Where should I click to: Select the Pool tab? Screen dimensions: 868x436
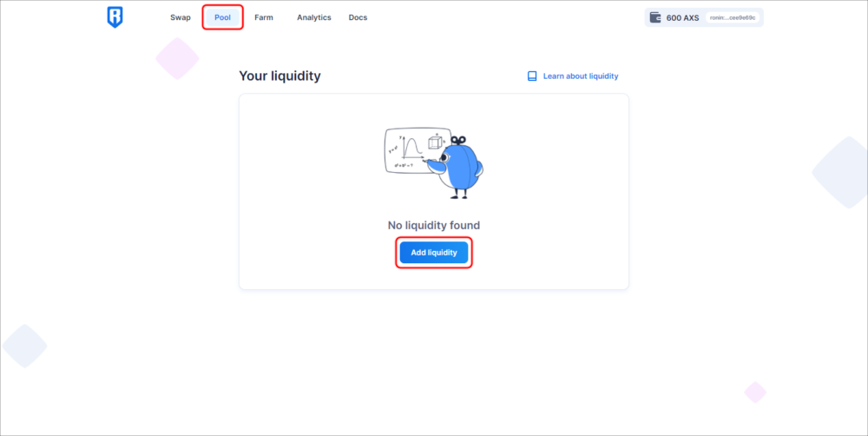click(x=222, y=17)
